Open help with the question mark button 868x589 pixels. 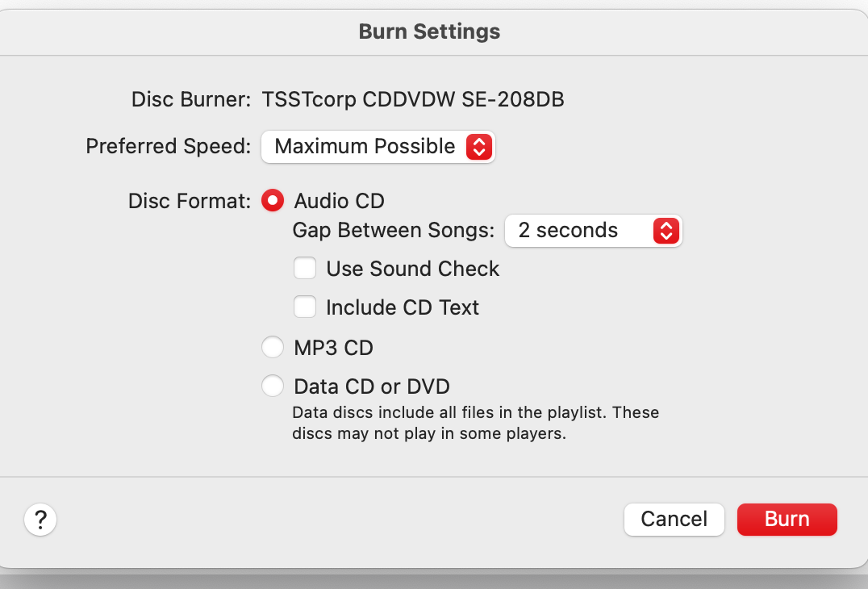[x=40, y=520]
